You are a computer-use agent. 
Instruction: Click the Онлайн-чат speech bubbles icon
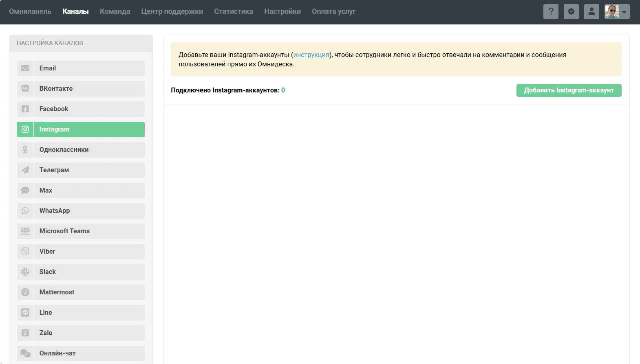25,353
